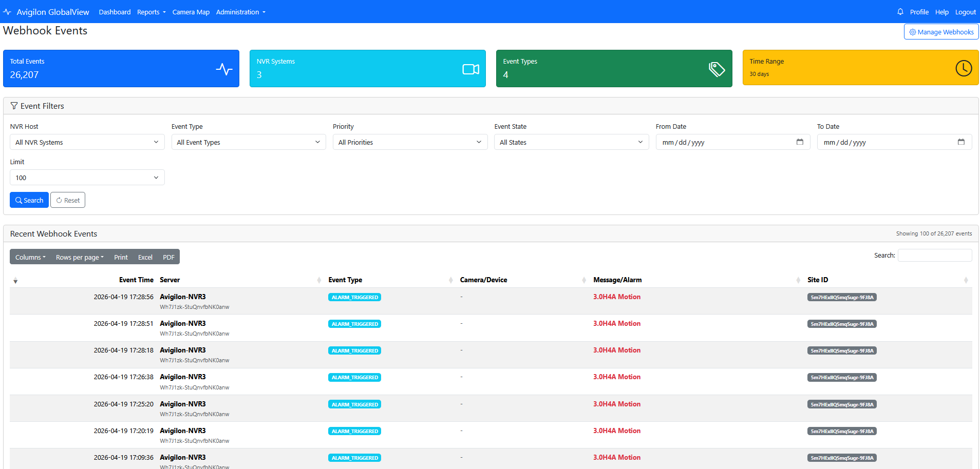Click Logout in the navbar

(965, 12)
